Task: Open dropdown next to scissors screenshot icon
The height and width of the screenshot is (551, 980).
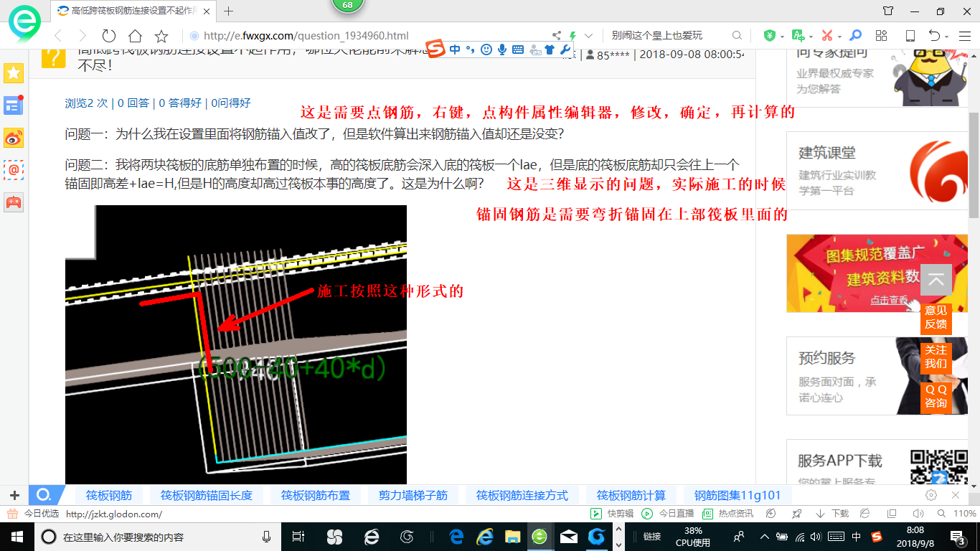Action: 839,36
